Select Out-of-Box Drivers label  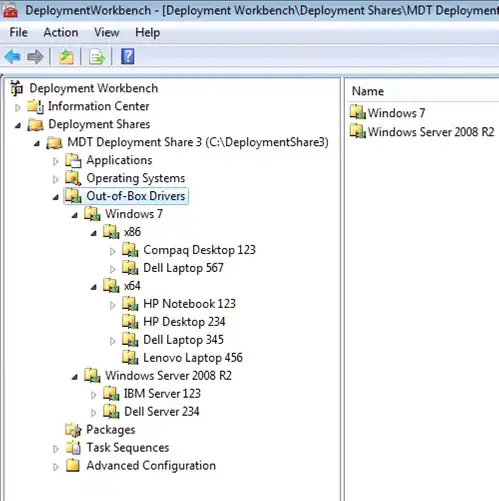tap(136, 196)
